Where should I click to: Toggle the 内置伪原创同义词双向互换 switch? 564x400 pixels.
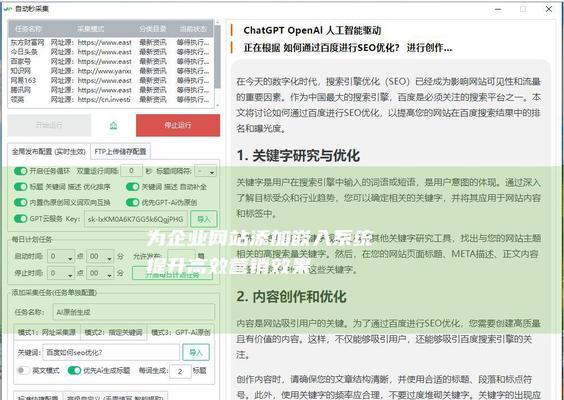[x=21, y=203]
